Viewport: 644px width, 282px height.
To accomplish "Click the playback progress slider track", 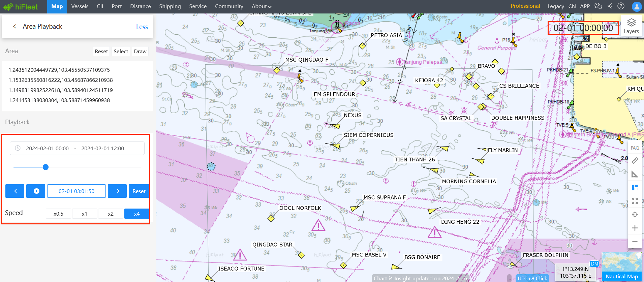I will (77, 167).
